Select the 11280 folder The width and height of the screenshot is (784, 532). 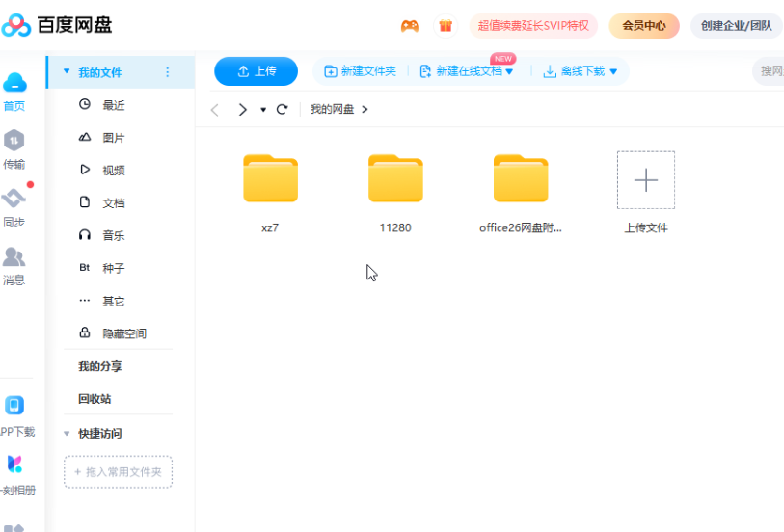pos(395,193)
